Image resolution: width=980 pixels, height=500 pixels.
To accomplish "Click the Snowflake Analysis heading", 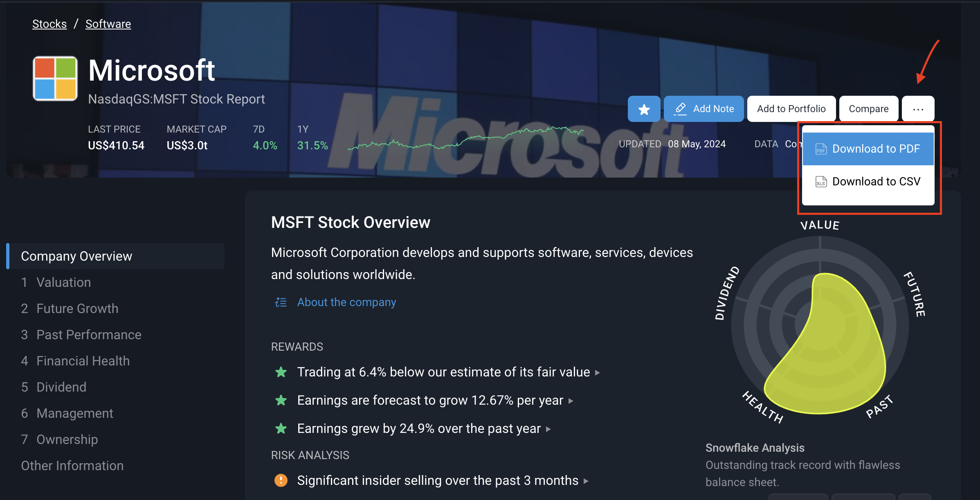I will coord(755,448).
